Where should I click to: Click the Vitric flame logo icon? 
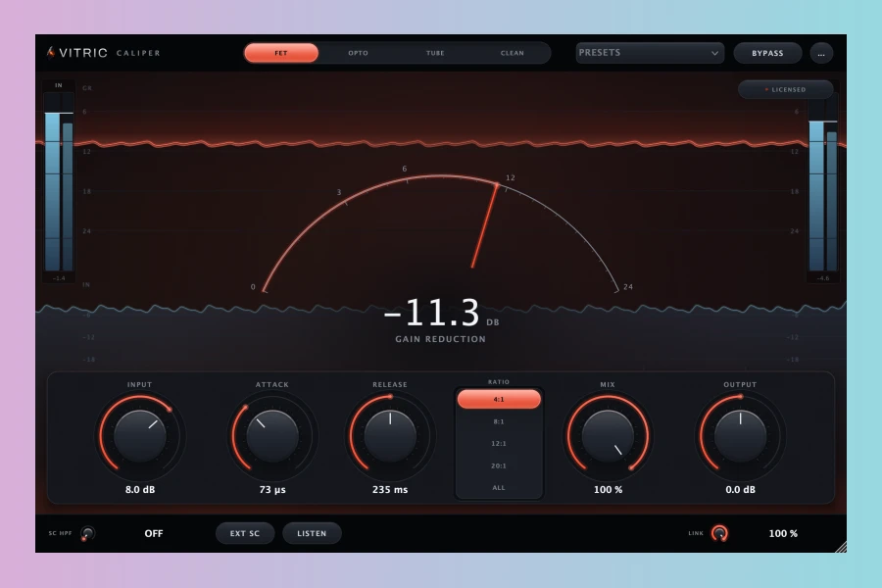(51, 52)
